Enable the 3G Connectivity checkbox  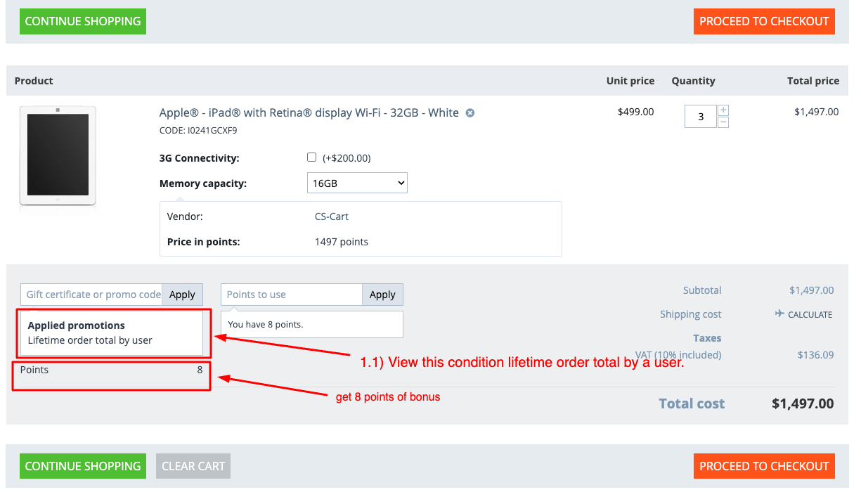coord(312,157)
